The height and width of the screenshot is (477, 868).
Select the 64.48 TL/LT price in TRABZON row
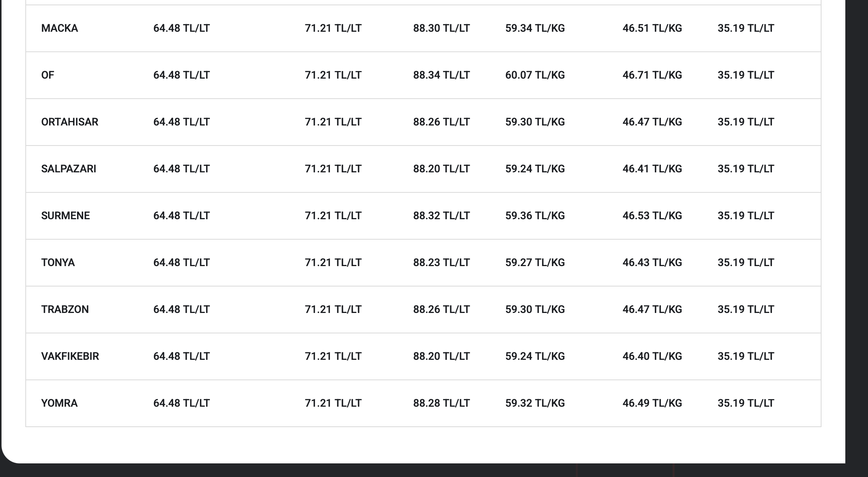[181, 310]
